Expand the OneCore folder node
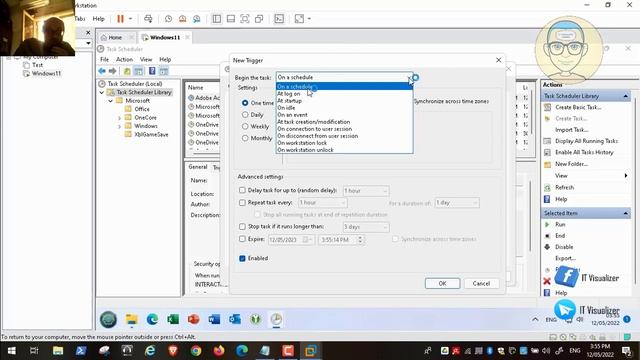 119,118
